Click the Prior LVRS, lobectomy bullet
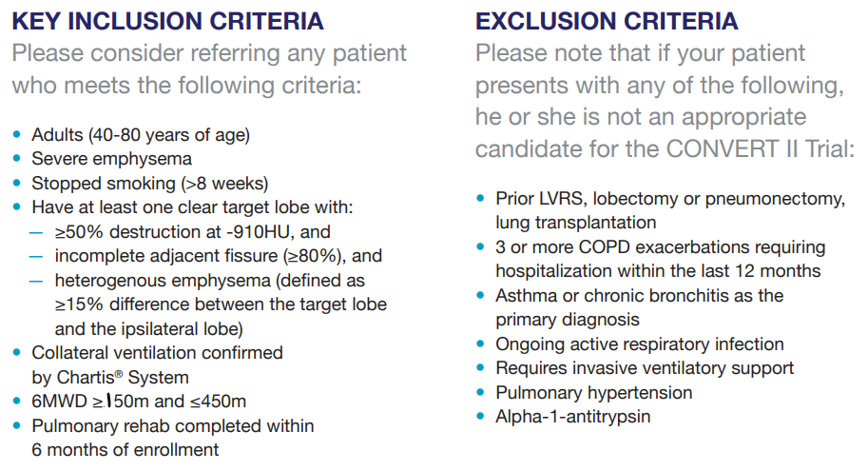The height and width of the screenshot is (471, 868). (669, 198)
